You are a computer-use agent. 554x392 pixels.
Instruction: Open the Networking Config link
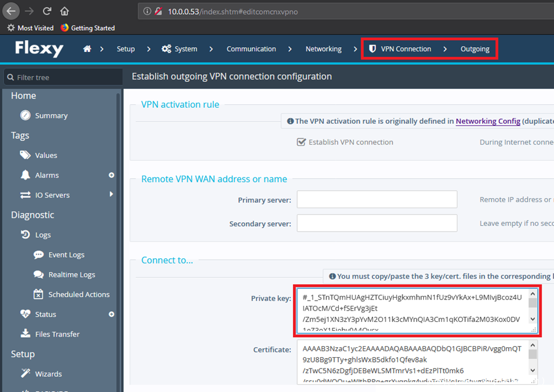point(487,121)
